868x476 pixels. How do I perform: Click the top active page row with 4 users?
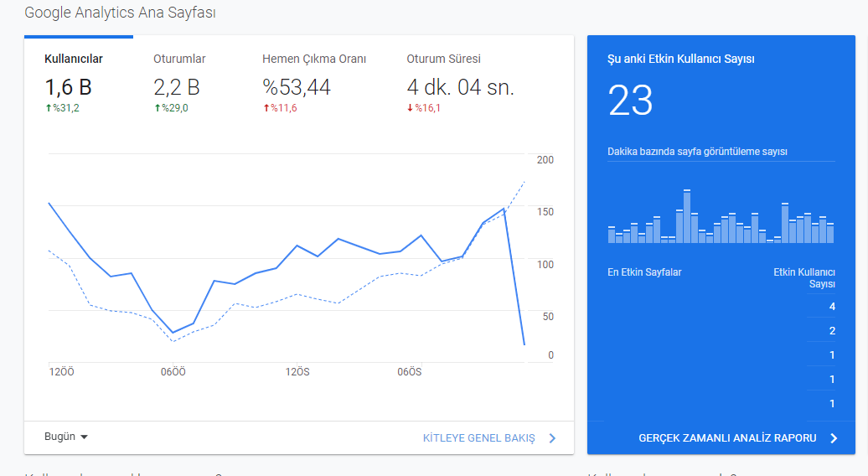[x=721, y=307]
